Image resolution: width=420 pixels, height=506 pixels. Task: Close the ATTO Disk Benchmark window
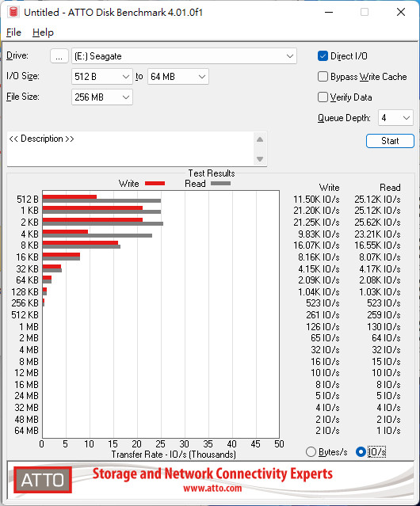[x=401, y=12]
